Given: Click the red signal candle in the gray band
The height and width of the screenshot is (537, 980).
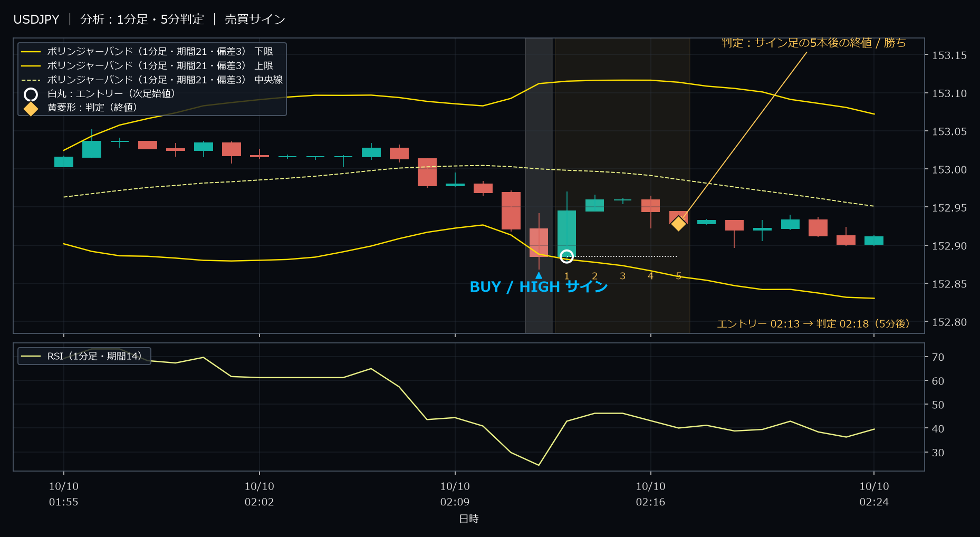Looking at the screenshot, I should (x=539, y=243).
